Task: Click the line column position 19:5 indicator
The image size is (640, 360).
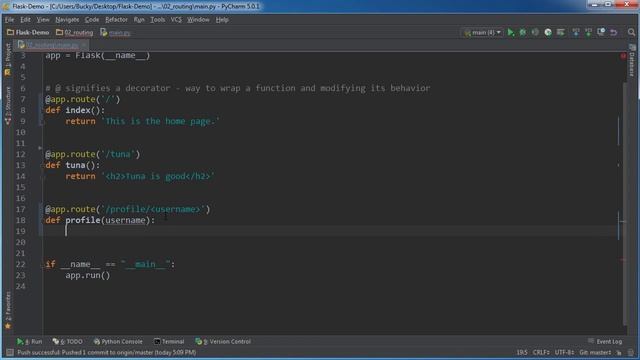Action: 522,352
